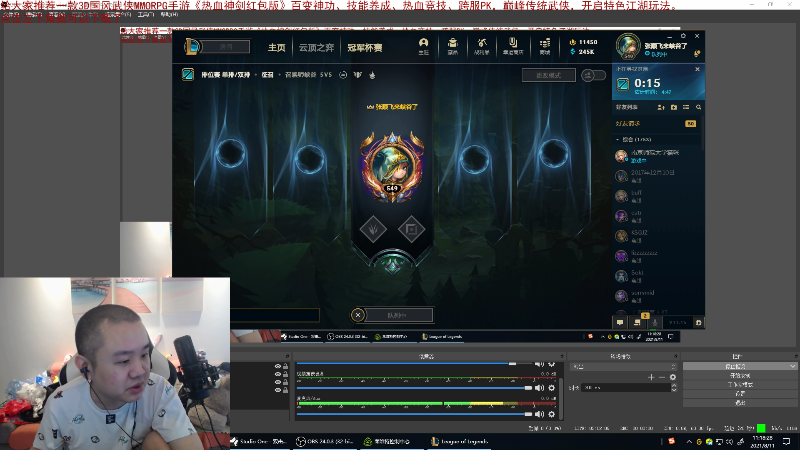The image size is (800, 450).
Task: Open the transition properties gear
Action: (x=673, y=377)
